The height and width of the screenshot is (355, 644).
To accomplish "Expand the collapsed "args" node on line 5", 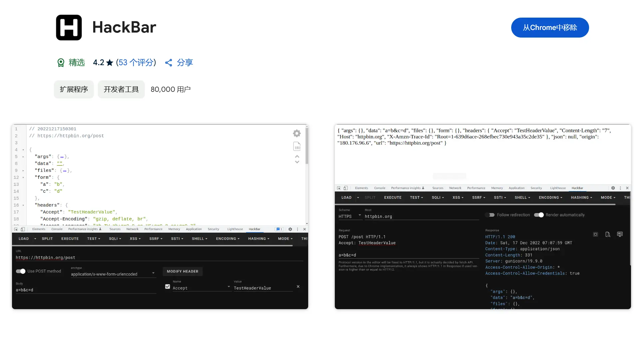I will pyautogui.click(x=23, y=157).
